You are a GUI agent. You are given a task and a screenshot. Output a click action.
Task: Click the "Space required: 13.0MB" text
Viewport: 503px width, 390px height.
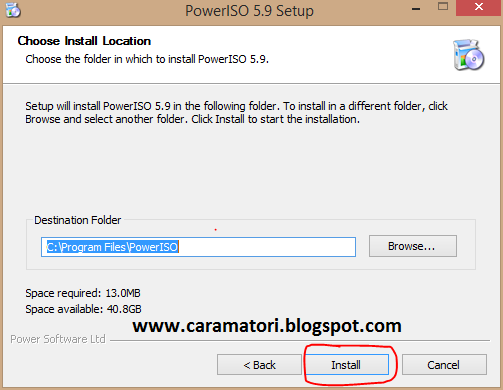(83, 293)
